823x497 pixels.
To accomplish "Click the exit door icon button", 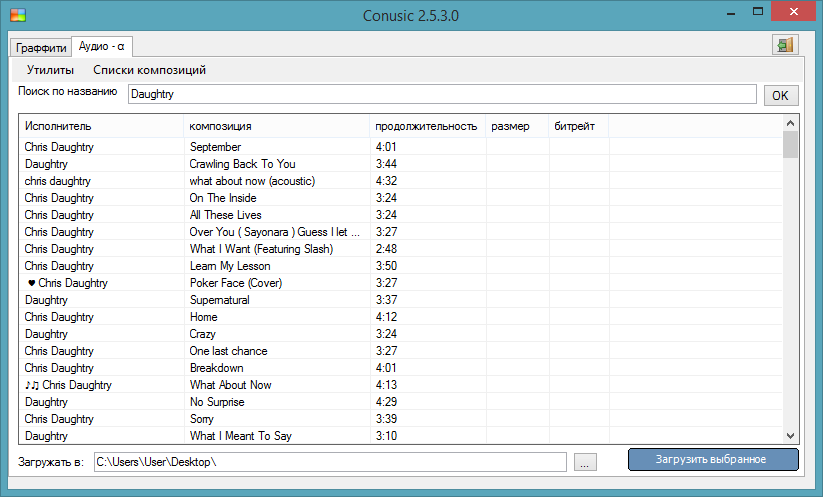I will [x=785, y=45].
